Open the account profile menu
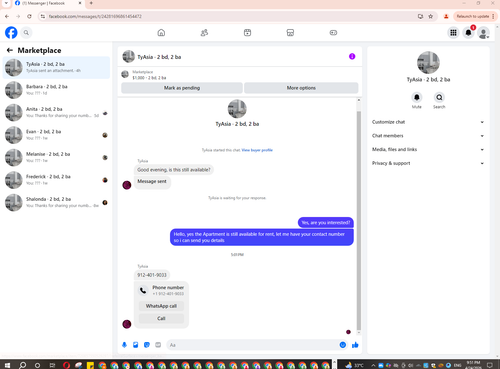The height and width of the screenshot is (369, 500). (x=483, y=33)
